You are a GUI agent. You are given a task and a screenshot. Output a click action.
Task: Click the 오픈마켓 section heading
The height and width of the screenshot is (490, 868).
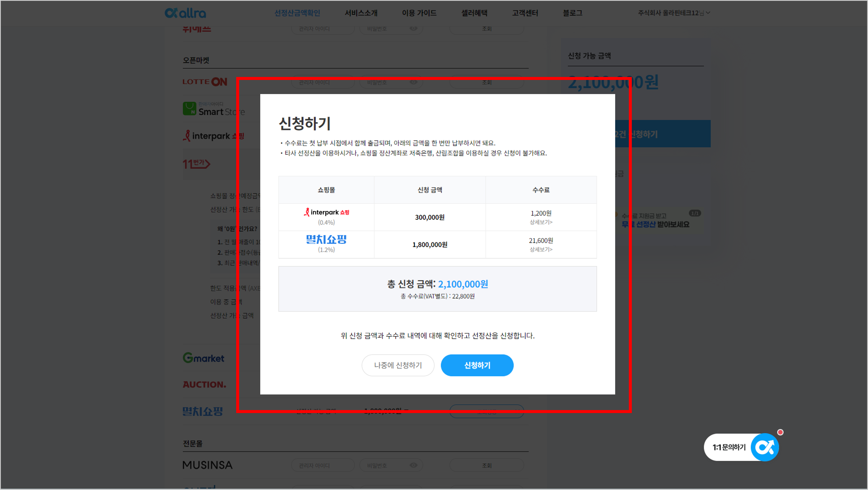tap(196, 60)
